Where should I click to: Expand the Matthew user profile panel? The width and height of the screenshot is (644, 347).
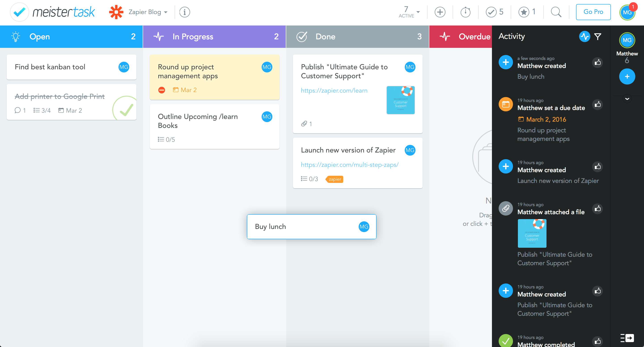click(627, 98)
